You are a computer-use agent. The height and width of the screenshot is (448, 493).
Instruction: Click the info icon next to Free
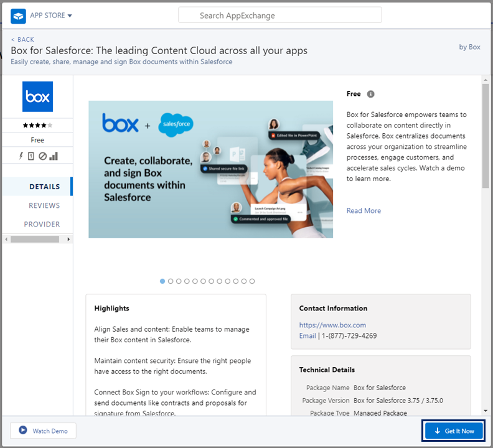coord(371,94)
